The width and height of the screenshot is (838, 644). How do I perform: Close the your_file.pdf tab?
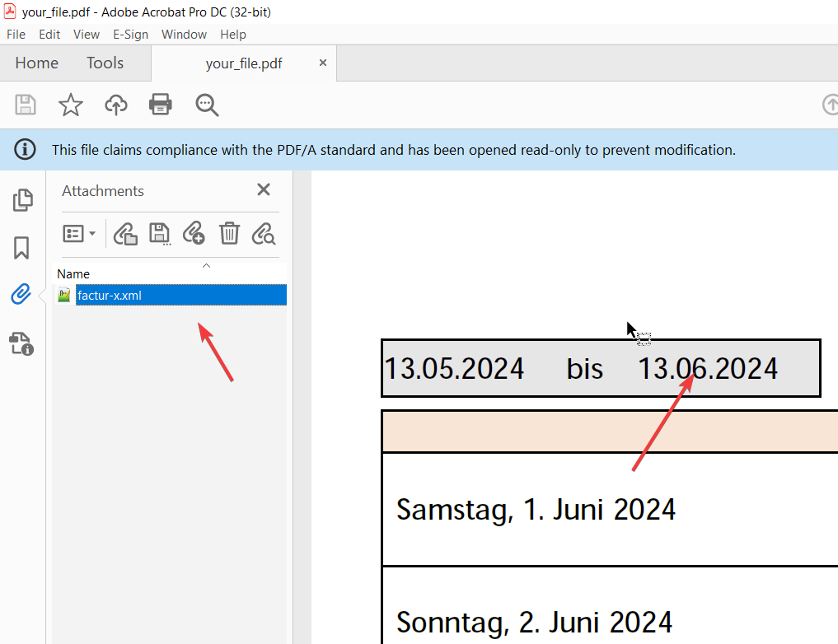(x=323, y=63)
